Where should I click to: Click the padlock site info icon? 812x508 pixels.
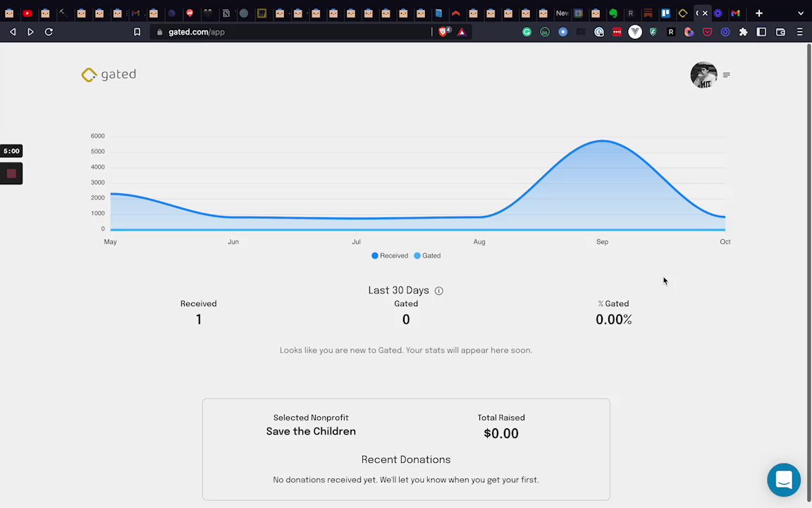click(159, 32)
